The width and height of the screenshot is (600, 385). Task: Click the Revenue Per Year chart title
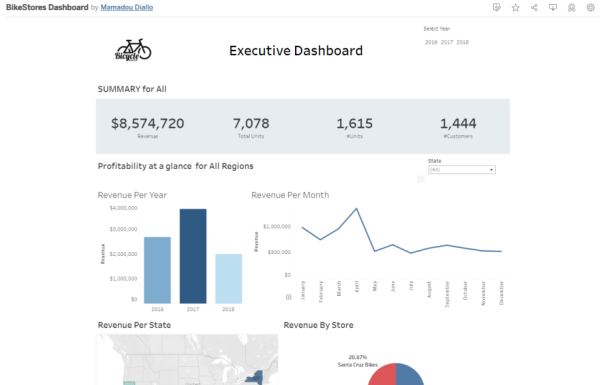[132, 195]
